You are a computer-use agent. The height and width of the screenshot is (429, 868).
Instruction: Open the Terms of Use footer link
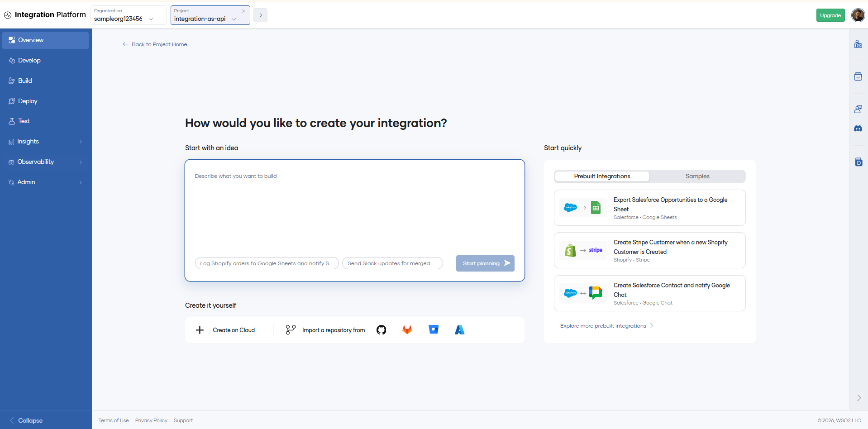pos(114,420)
